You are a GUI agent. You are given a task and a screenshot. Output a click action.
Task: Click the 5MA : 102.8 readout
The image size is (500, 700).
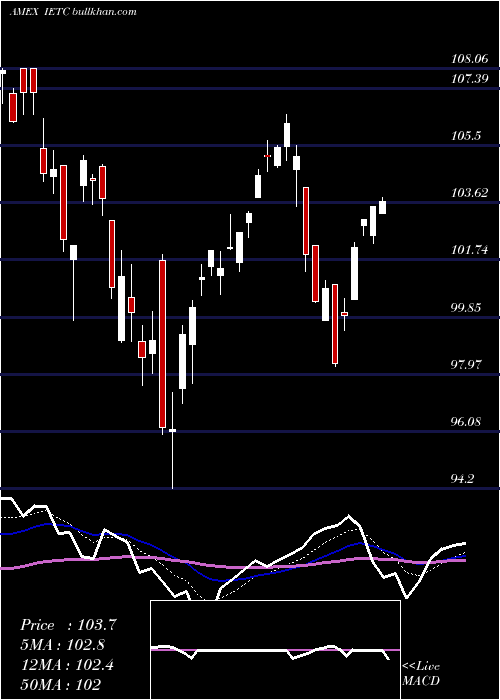[63, 645]
